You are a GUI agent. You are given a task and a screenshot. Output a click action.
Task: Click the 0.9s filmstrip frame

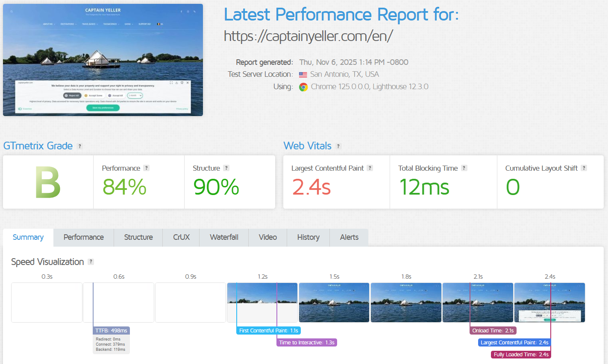point(191,303)
